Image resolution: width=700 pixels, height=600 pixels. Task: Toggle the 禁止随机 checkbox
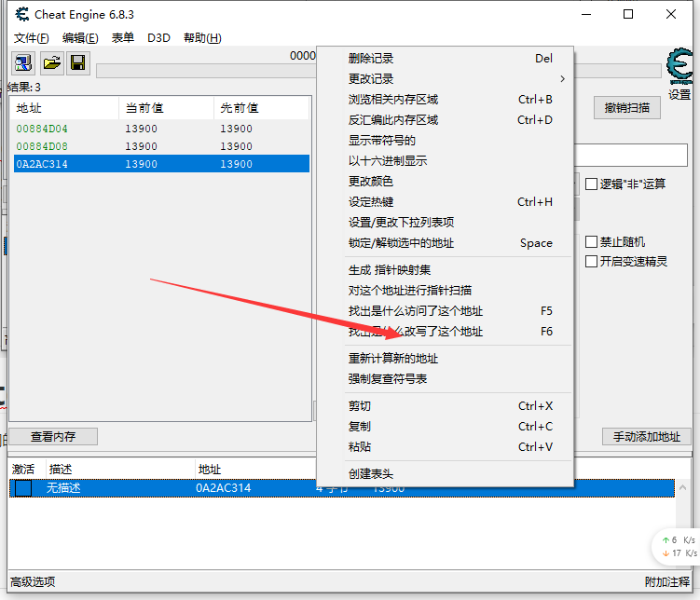591,241
